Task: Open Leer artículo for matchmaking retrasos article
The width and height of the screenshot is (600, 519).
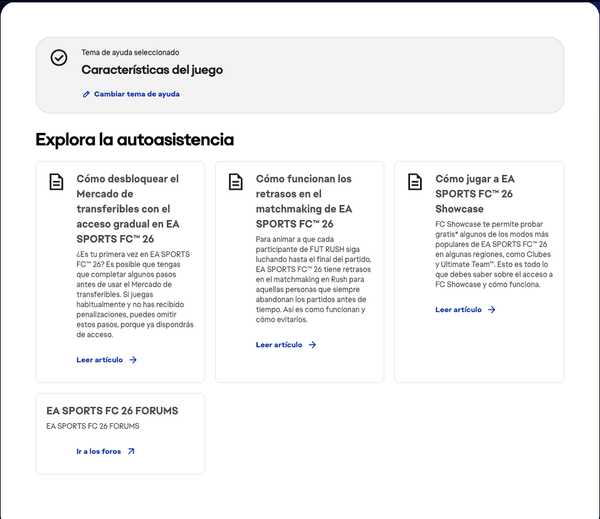Action: 278,345
